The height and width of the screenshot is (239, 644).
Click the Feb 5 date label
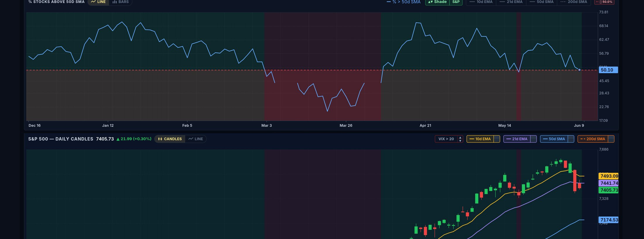point(187,125)
